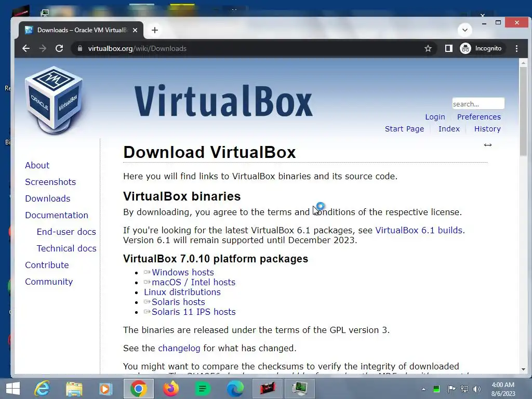Open the network tray icon
The height and width of the screenshot is (399, 532).
pos(464,389)
